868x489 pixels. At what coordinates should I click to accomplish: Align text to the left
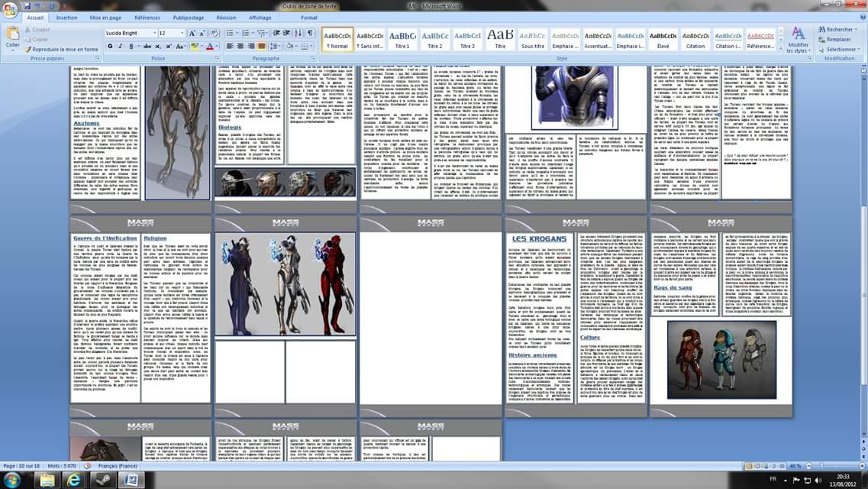click(231, 47)
